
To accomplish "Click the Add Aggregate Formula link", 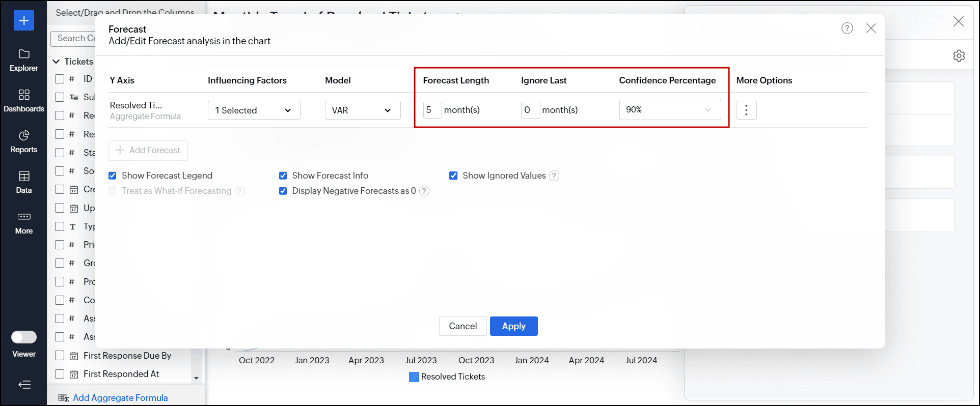I will pyautogui.click(x=120, y=398).
